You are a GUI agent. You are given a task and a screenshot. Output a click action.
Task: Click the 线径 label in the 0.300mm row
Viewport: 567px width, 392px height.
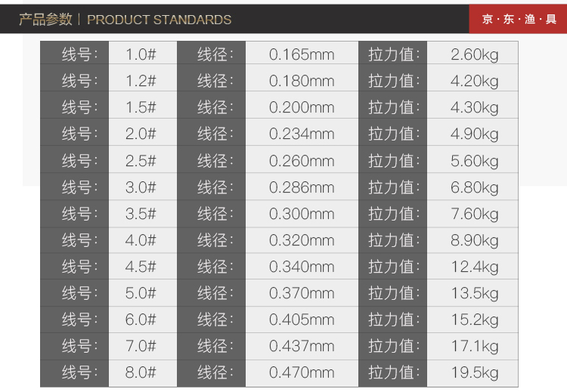(x=215, y=214)
